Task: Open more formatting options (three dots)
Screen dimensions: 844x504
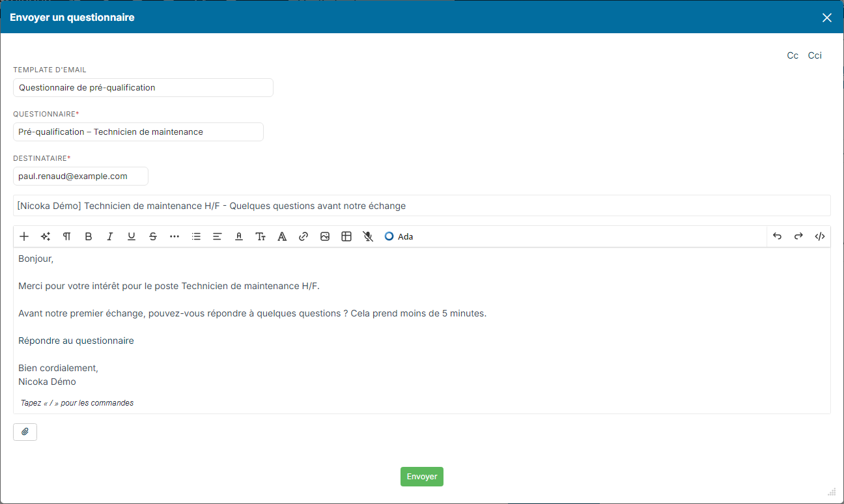Action: 175,236
